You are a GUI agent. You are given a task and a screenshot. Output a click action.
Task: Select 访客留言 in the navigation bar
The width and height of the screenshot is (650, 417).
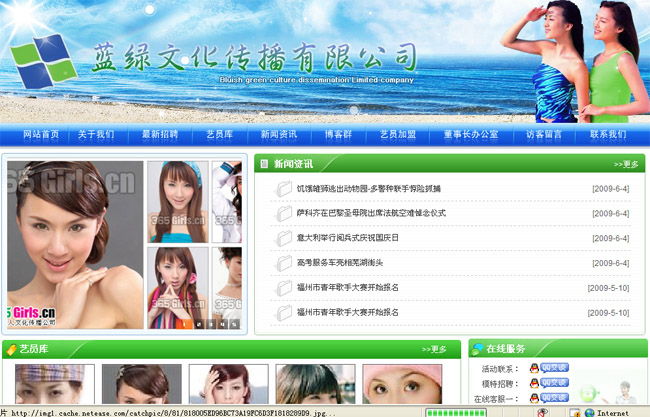tap(544, 135)
